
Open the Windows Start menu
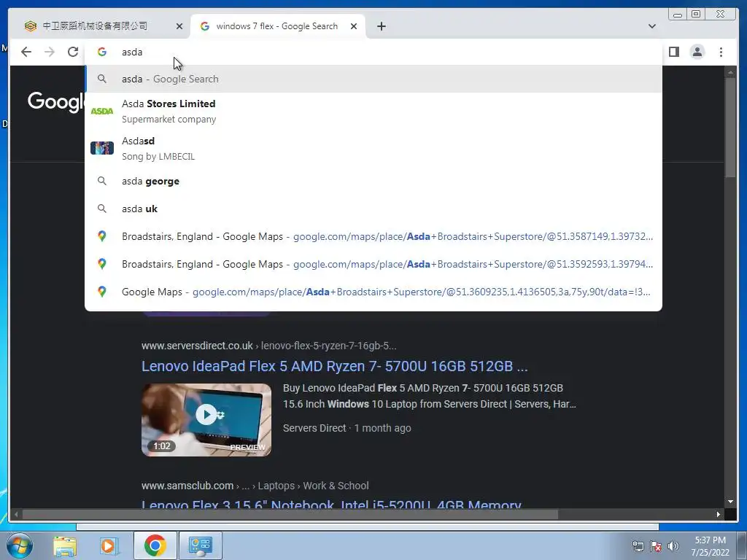[20, 545]
